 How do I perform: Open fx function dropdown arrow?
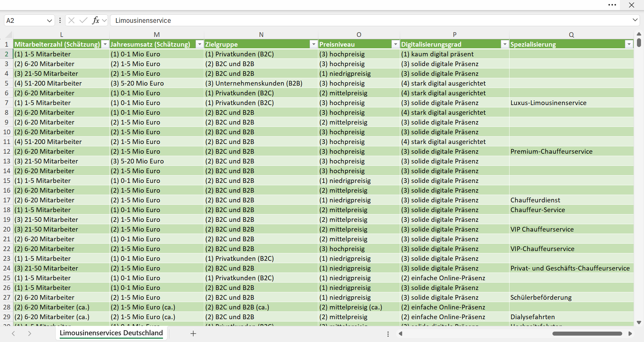pos(104,20)
